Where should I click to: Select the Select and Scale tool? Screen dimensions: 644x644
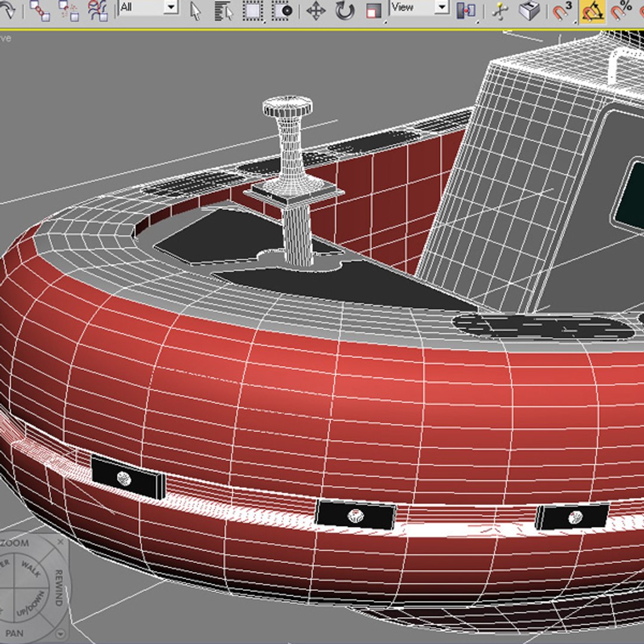[373, 11]
